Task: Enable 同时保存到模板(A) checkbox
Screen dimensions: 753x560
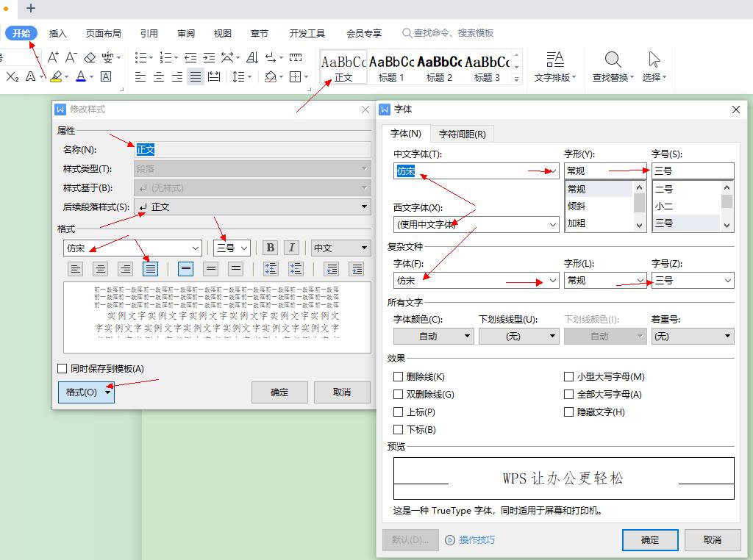Action: click(x=62, y=370)
